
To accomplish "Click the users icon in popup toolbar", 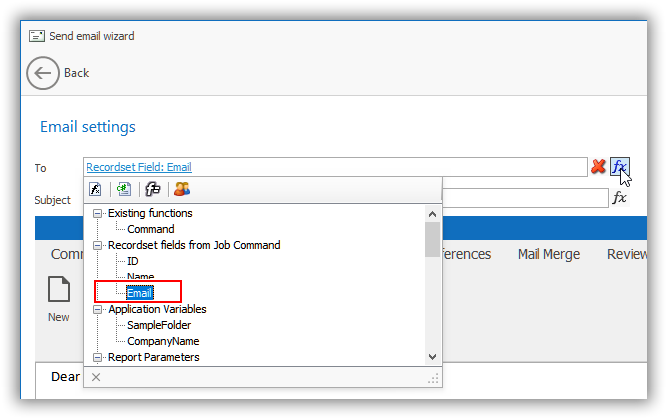I will coord(181,189).
